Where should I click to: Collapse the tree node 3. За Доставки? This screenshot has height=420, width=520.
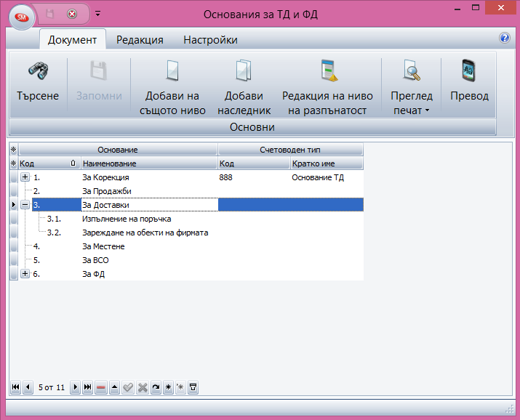point(25,205)
